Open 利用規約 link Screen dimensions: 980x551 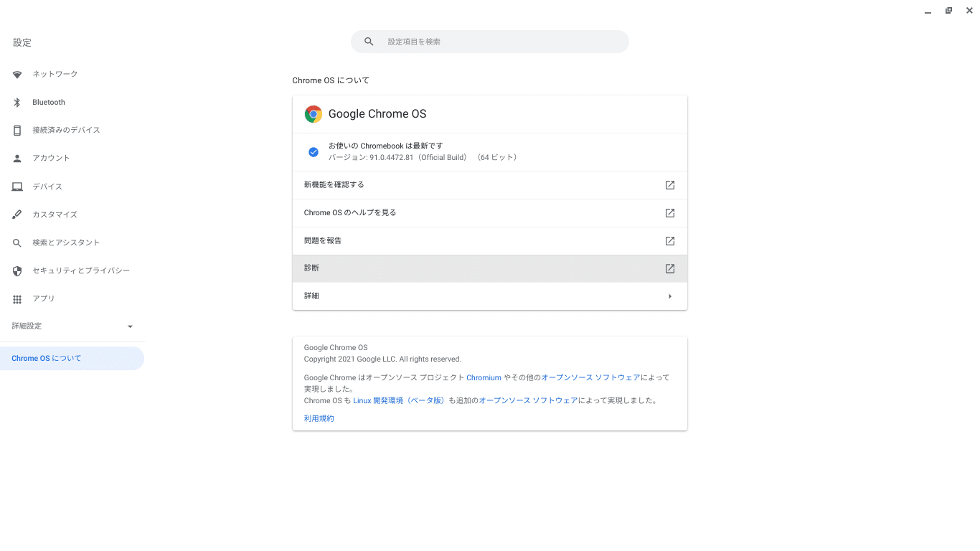tap(319, 419)
